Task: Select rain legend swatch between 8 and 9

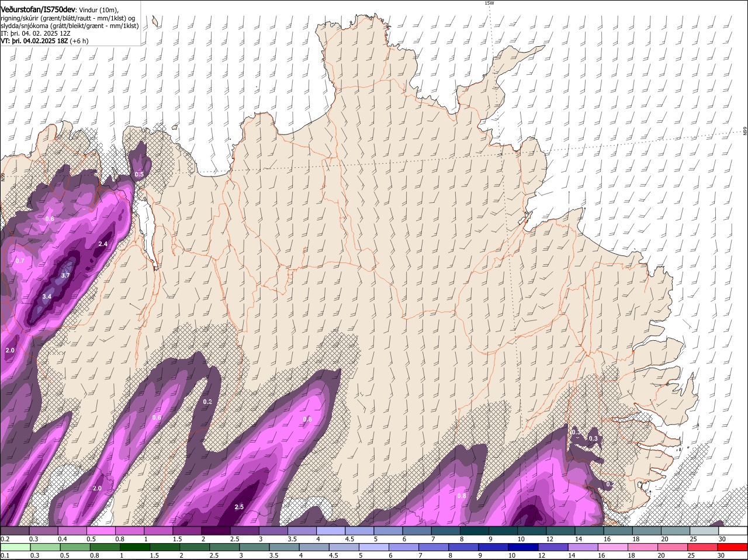Action: point(463,547)
